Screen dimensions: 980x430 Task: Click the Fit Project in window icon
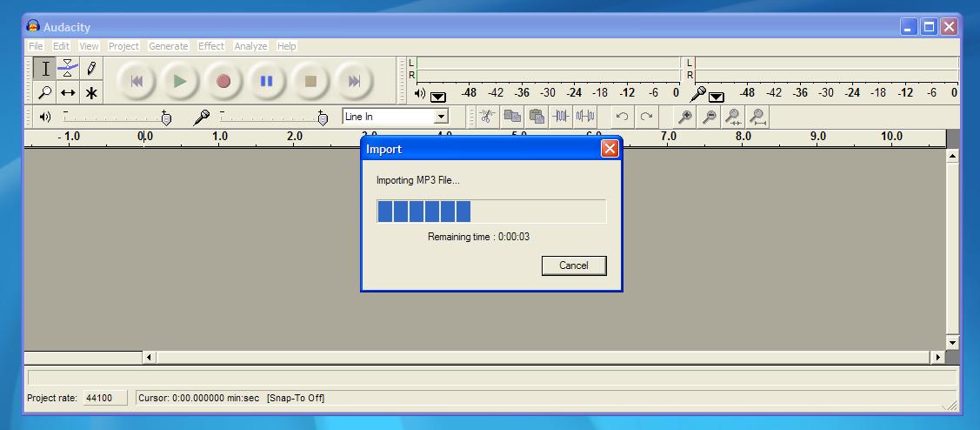(758, 117)
